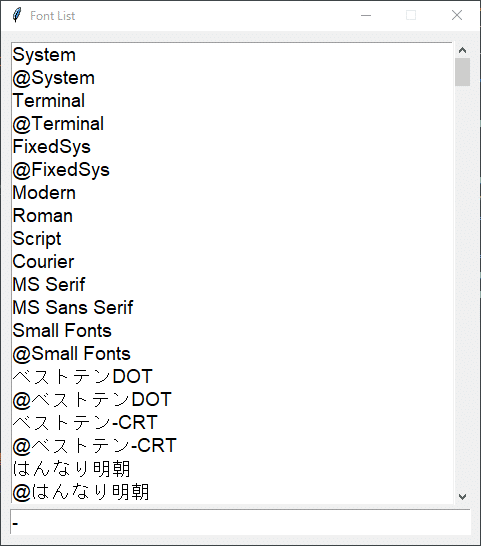Pick the @FixedSys font
Viewport: 481px width, 546px height.
pos(232,170)
